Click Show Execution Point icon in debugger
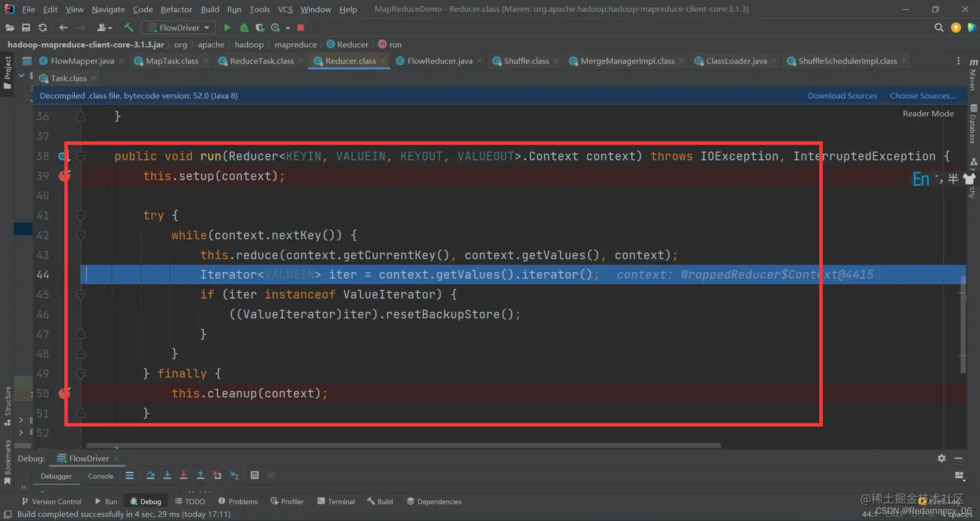980x521 pixels. coord(130,476)
